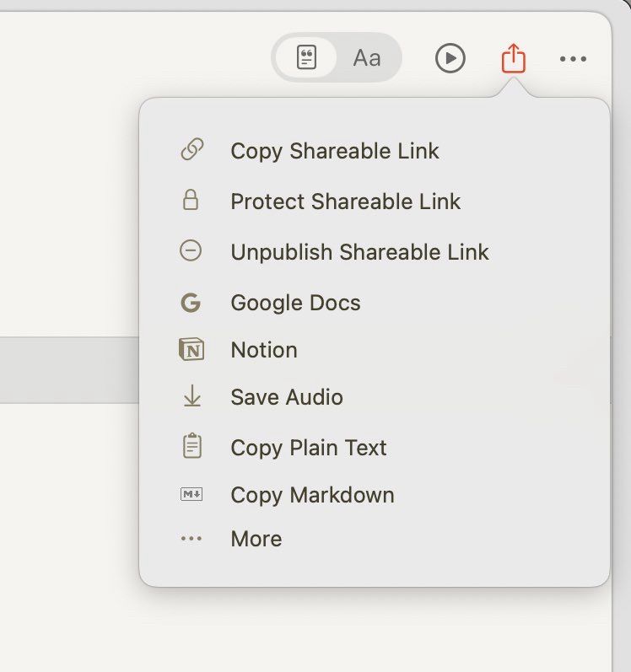Click the clipboard icon
The image size is (631, 672).
(192, 446)
